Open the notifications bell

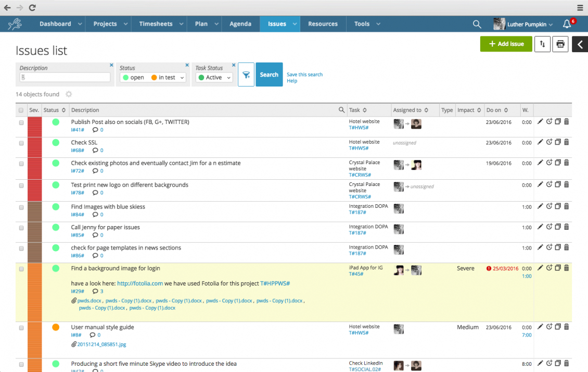pyautogui.click(x=567, y=24)
